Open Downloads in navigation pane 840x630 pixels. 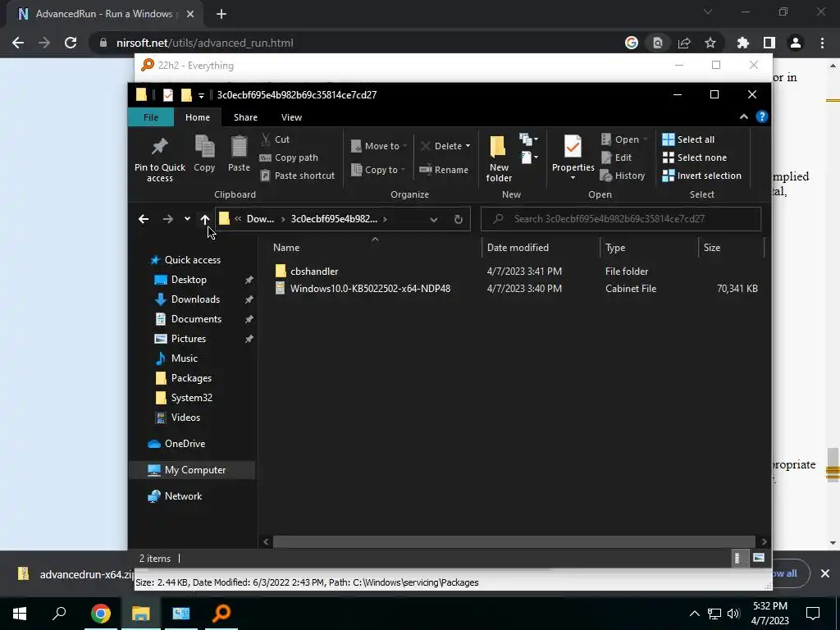195,299
